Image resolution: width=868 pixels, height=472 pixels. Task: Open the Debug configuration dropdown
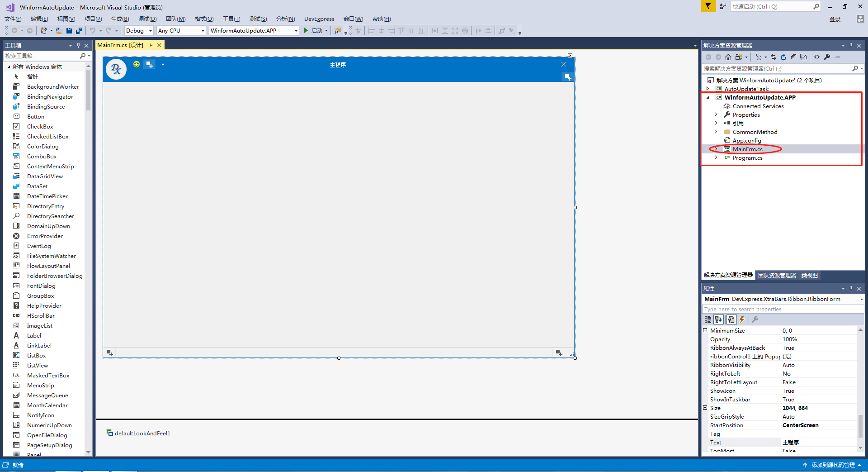coord(139,30)
